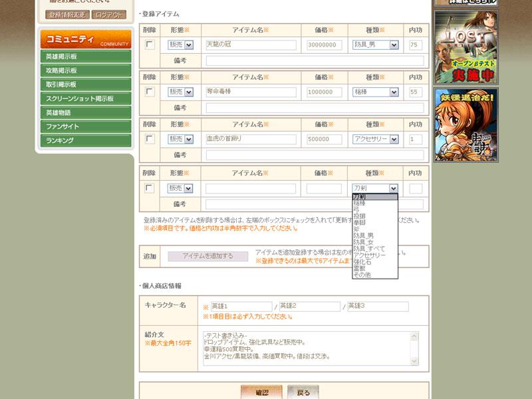
Task: Click the ログアウト button
Action: point(109,15)
